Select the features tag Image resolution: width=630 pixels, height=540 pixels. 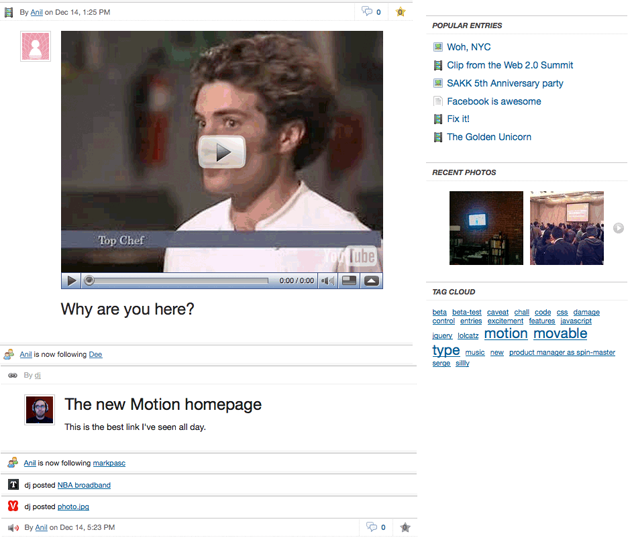542,321
